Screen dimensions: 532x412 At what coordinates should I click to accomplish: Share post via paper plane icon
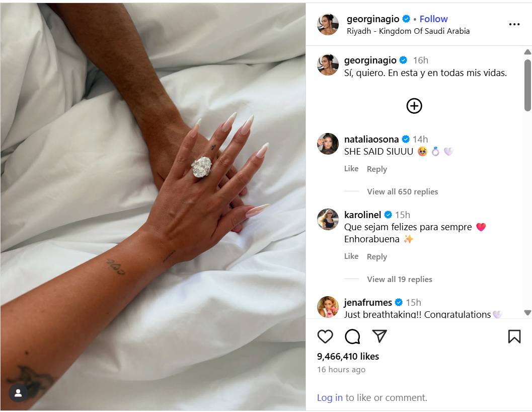point(379,336)
